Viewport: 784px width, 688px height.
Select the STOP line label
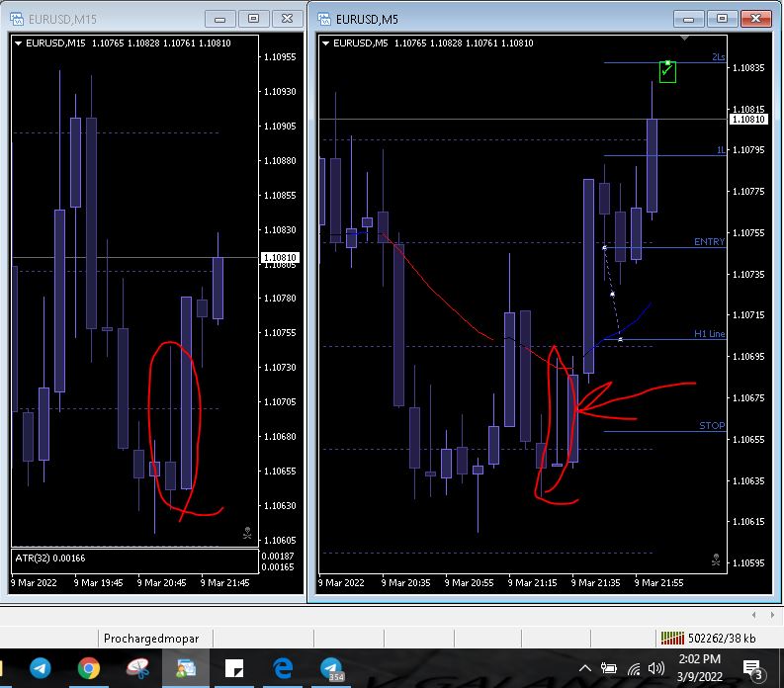(712, 425)
